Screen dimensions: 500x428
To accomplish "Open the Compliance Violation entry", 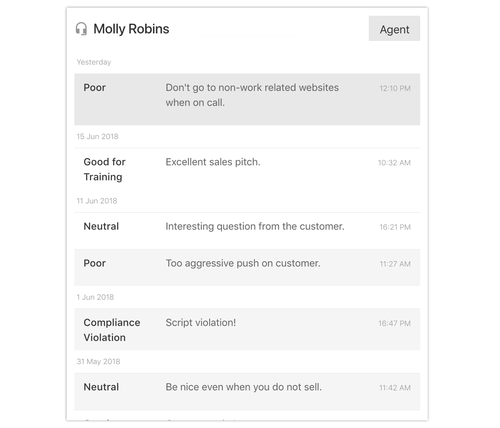I will coord(247,329).
